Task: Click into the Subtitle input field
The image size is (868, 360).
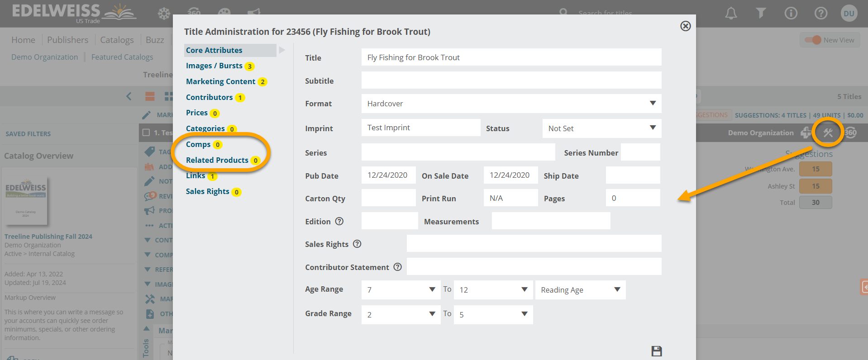Action: coord(511,81)
